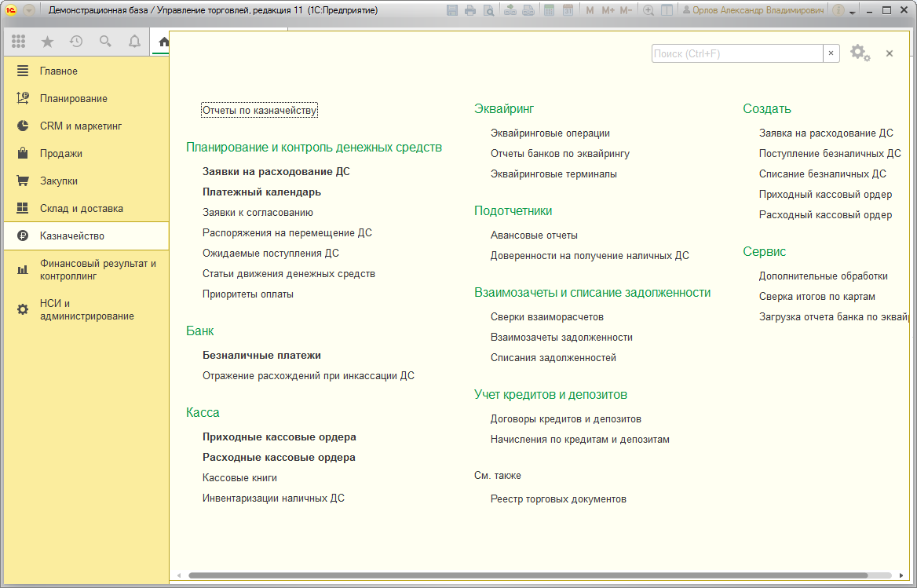917x588 pixels.
Task: Open Договоры кредитов и депозитов
Action: tap(565, 419)
